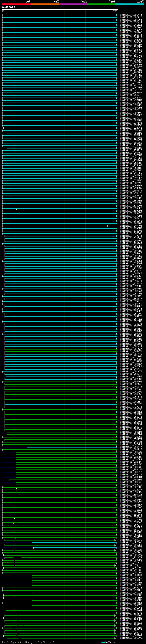Click hit label UniRef100_C5XJN1
The height and width of the screenshot is (644, 146).
coord(131,572)
